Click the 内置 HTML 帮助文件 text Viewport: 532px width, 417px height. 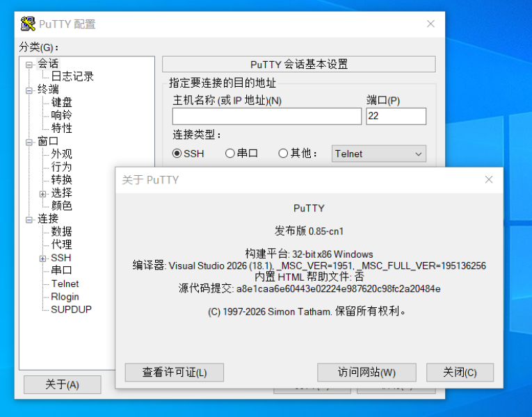pos(309,277)
